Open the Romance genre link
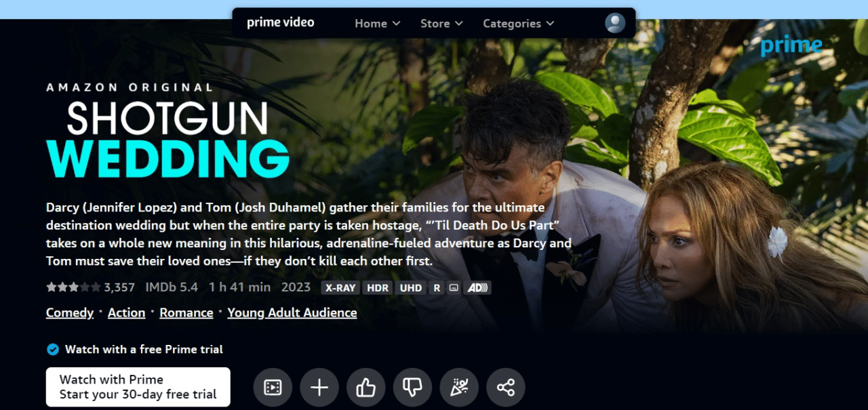Screen dimensions: 868x410 pos(186,312)
